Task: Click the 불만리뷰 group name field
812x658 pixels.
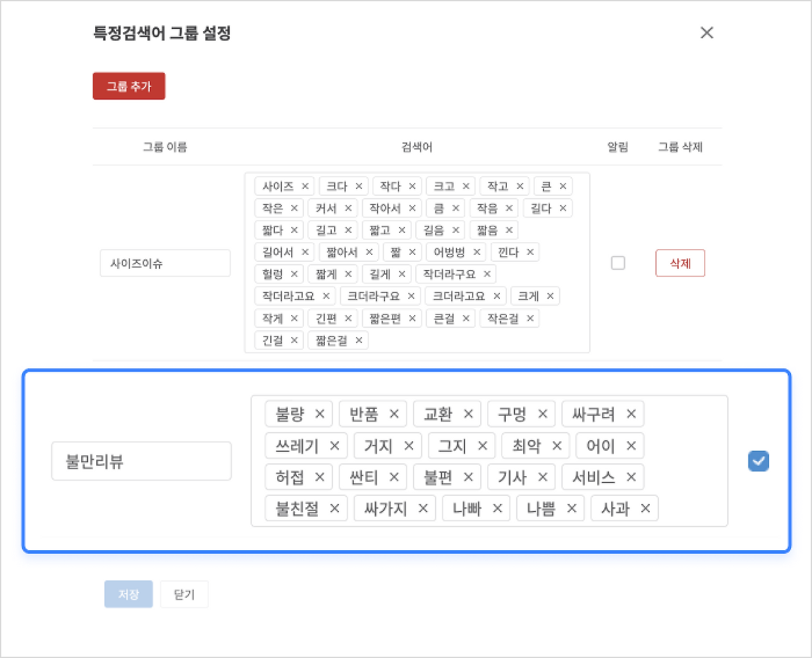Action: pyautogui.click(x=141, y=461)
